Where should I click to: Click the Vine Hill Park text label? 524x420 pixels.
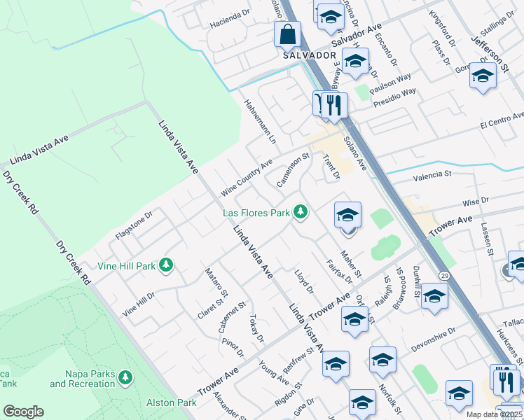coord(126,266)
